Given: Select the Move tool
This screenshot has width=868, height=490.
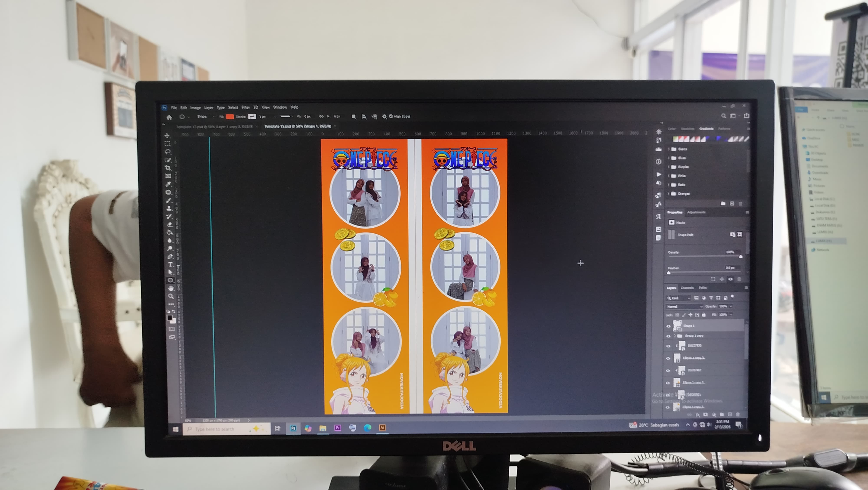Looking at the screenshot, I should click(167, 135).
